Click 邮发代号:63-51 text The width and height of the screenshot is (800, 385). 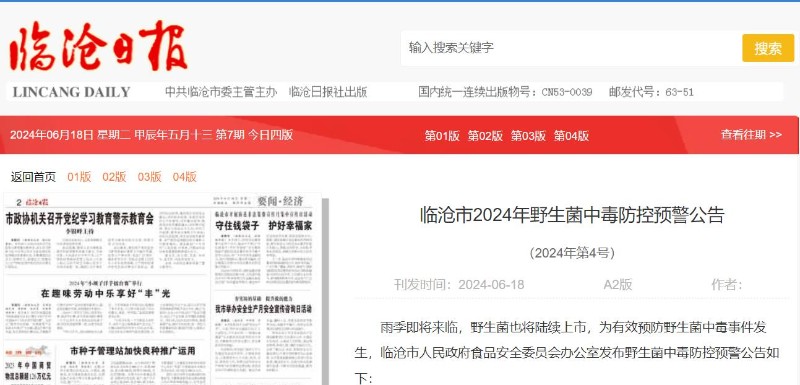point(651,92)
